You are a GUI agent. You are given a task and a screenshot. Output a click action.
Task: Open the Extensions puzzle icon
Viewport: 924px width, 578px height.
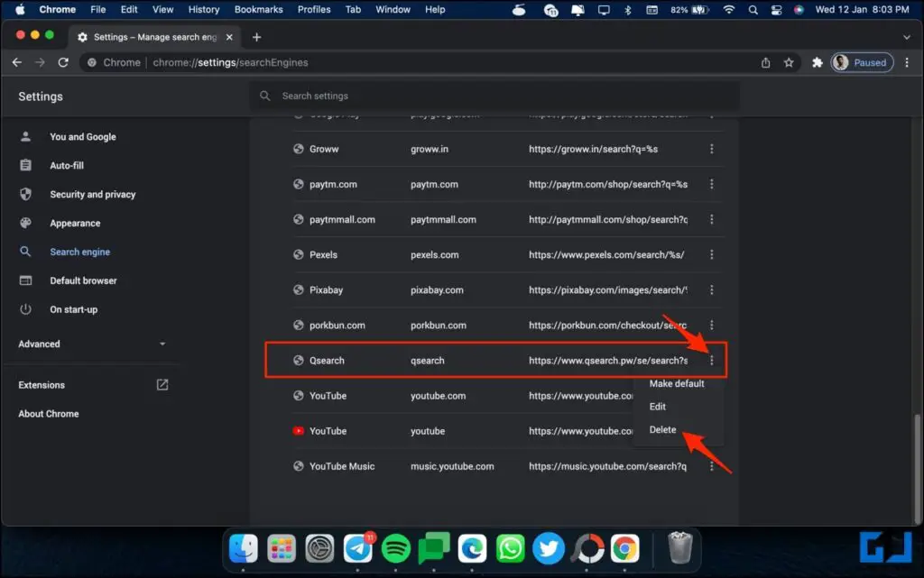pos(817,62)
